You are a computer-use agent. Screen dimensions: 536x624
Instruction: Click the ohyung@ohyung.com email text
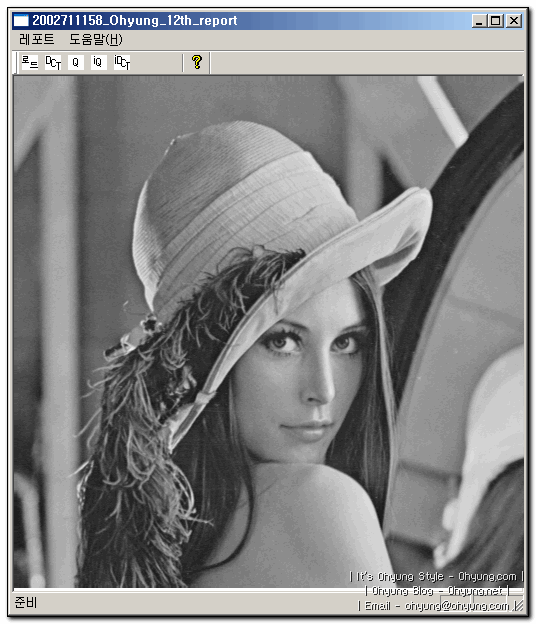(457, 606)
